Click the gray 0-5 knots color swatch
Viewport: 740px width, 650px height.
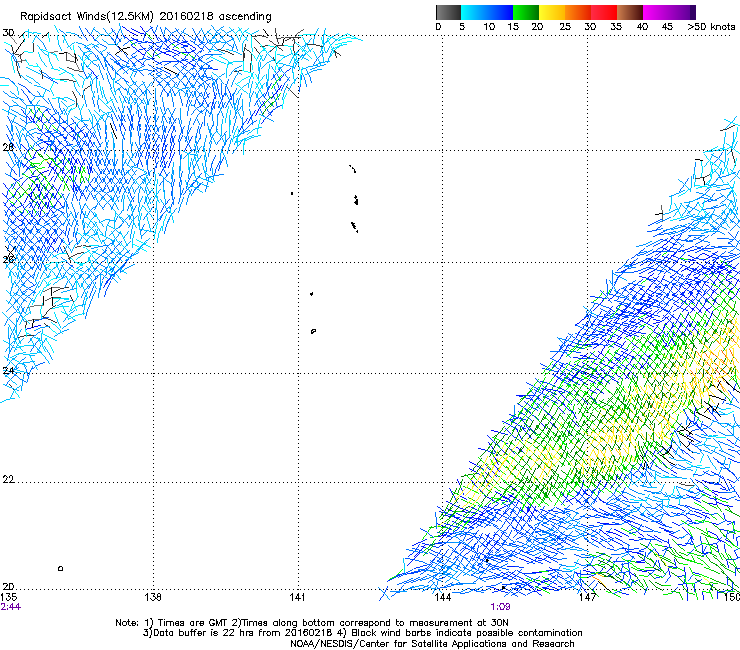point(448,12)
